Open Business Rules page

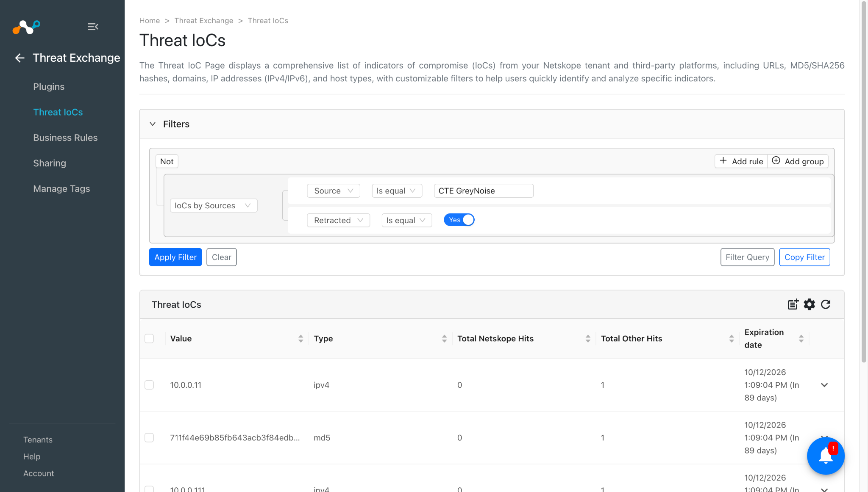coord(65,138)
